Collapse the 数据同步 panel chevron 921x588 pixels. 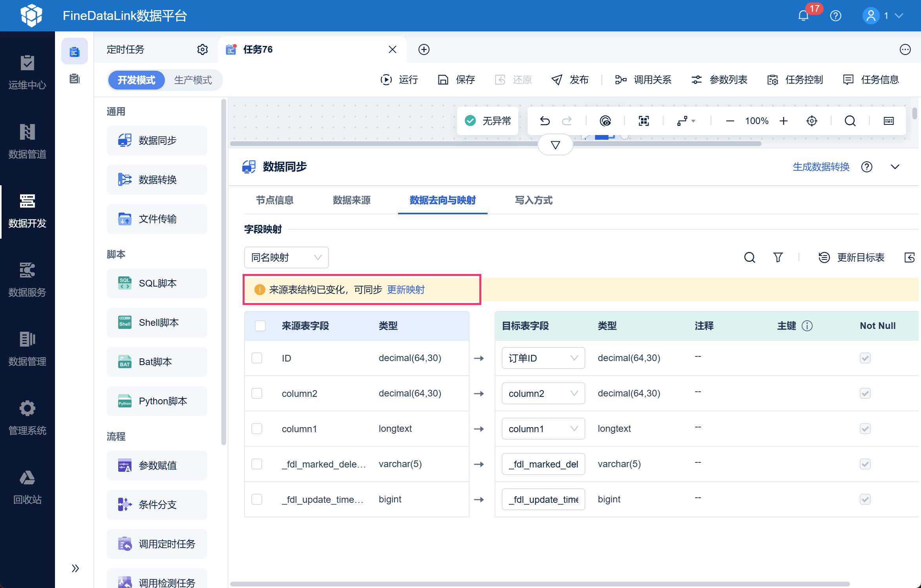895,167
